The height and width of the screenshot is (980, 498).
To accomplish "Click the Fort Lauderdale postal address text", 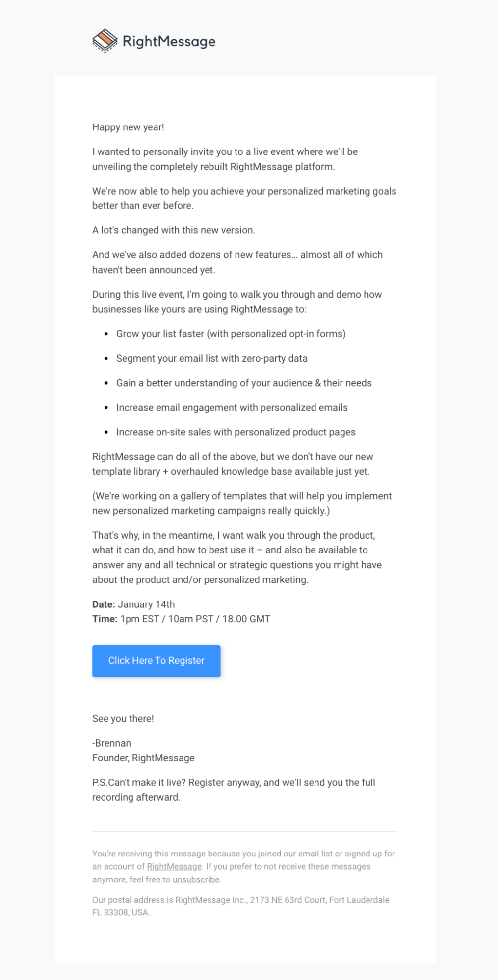I will (x=240, y=907).
